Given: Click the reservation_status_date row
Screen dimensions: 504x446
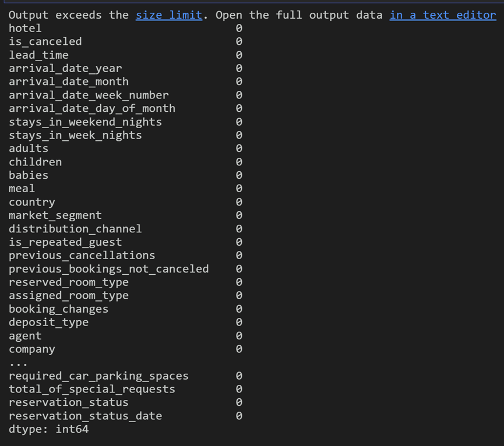Looking at the screenshot, I should coord(125,416).
